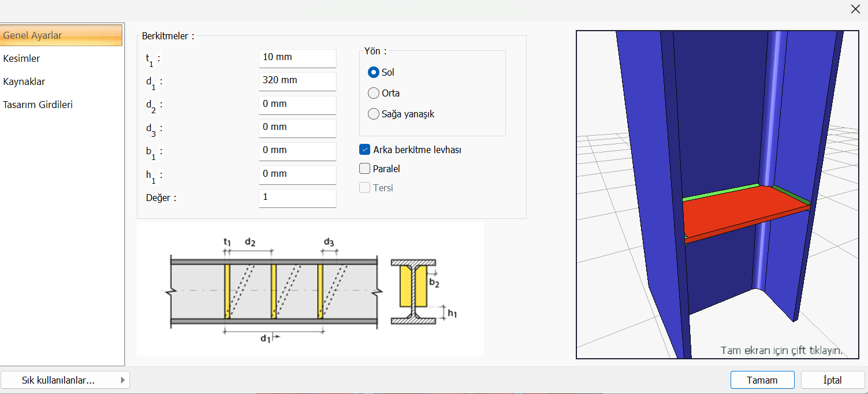
Task: Open the Kaynaklar section
Action: point(24,81)
